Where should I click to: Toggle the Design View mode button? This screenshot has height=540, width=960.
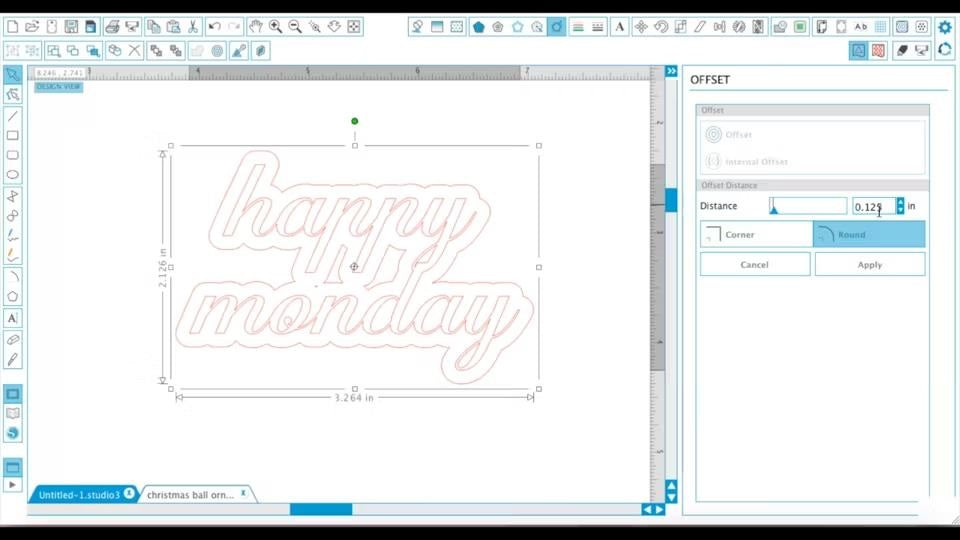click(12, 394)
